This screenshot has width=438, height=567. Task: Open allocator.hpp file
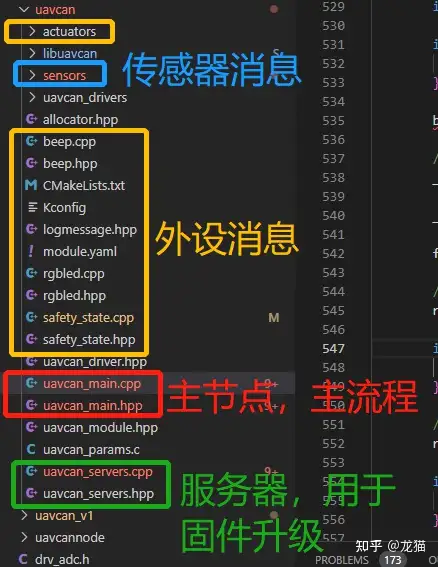pos(80,120)
